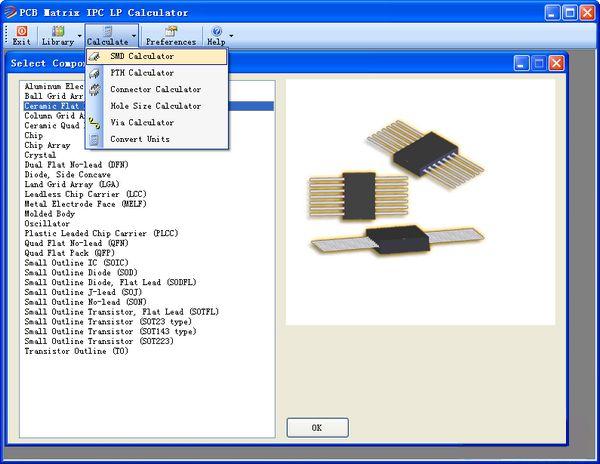The width and height of the screenshot is (600, 464).
Task: Select the highlighted Ceramic Flat entry
Action: coord(54,106)
